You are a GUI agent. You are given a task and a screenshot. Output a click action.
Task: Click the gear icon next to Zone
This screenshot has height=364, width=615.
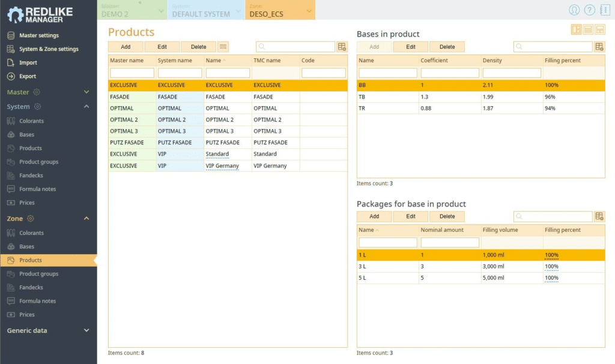point(31,219)
